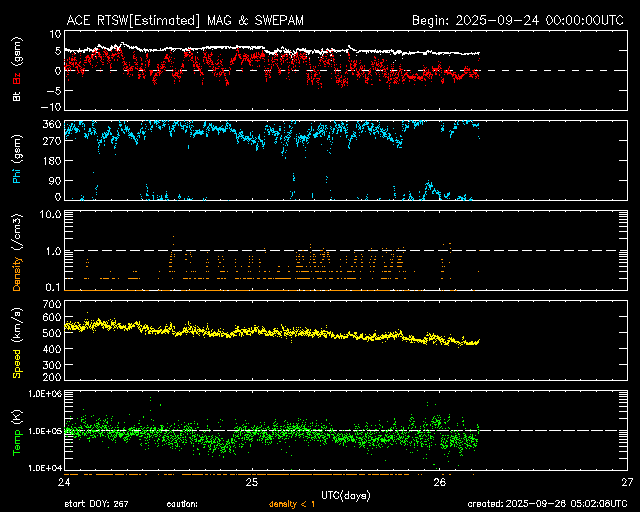Click the x-axis day 27 tick label

pyautogui.click(x=626, y=482)
